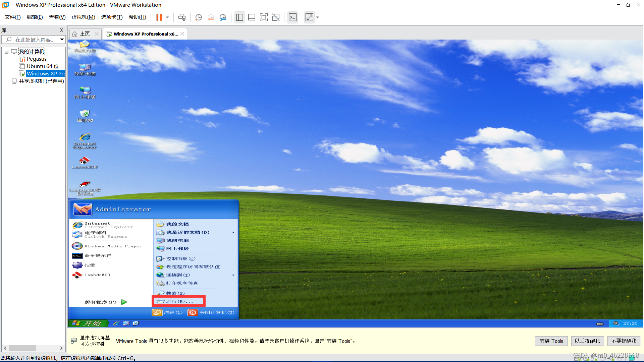
Task: Click the 不要提醒我 button
Action: [x=624, y=341]
